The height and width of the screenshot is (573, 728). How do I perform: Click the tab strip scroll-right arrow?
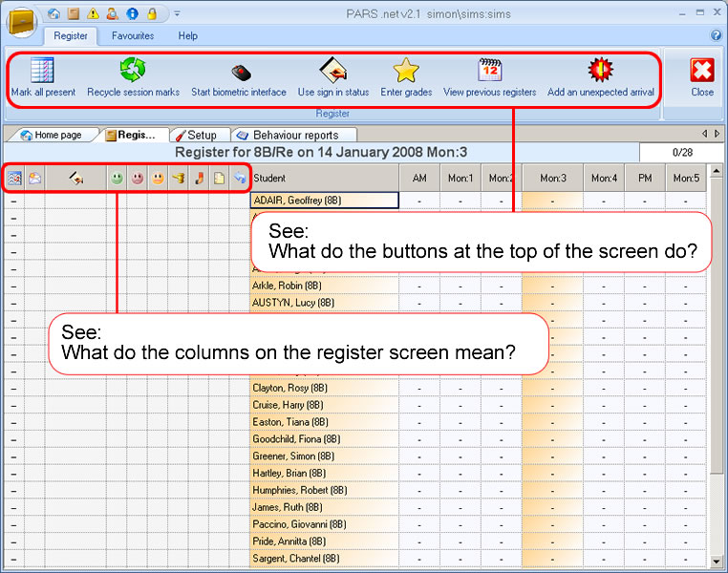(x=717, y=134)
